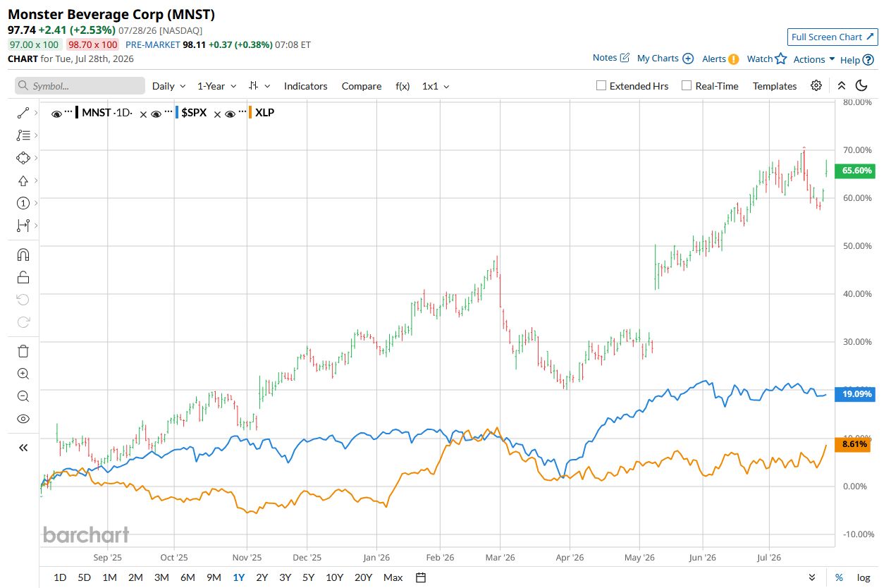The image size is (891, 588).
Task: Open chart settings gear icon
Action: tap(816, 85)
